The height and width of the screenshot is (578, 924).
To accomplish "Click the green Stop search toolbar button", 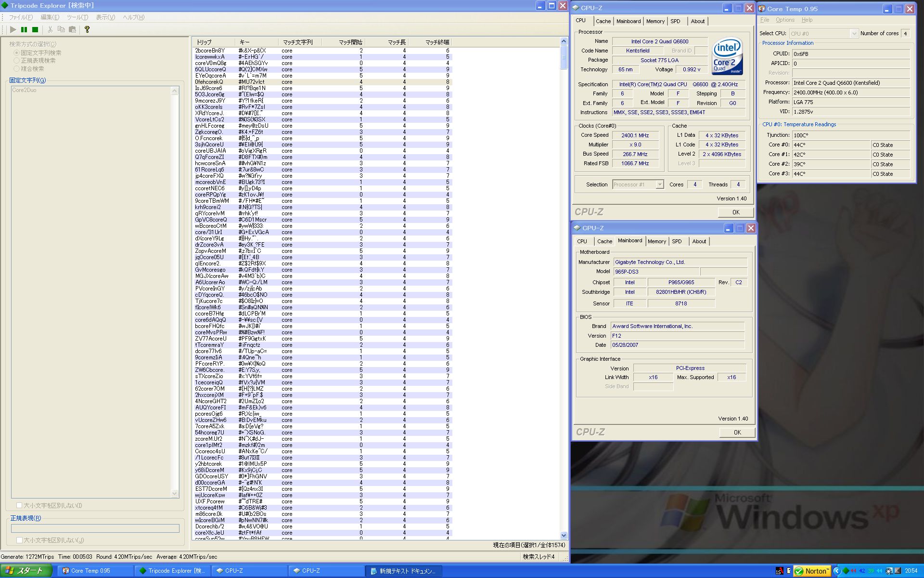I will [35, 29].
